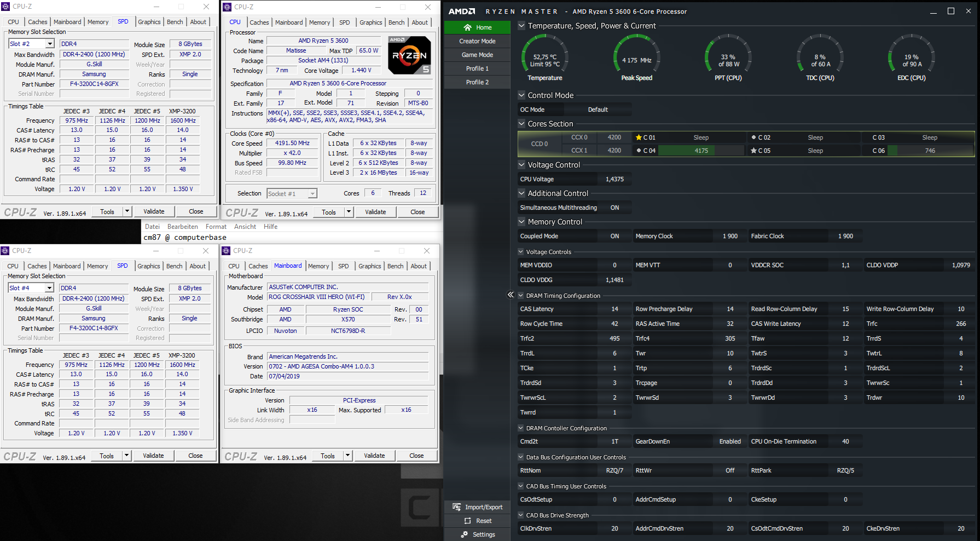This screenshot has height=541, width=980.
Task: Collapse DRAM Timing Configuration section
Action: coord(521,296)
